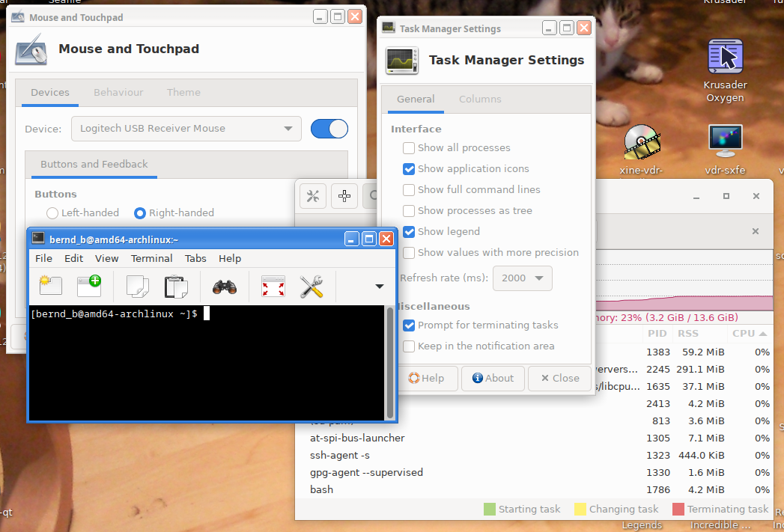
Task: Click the Mouse and Touchpad title bar icon
Action: [x=18, y=16]
